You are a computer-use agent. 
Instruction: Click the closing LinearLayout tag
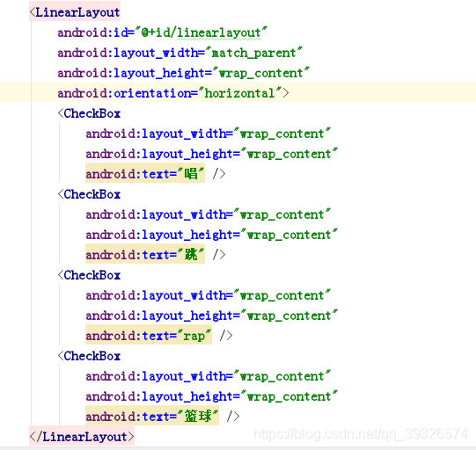(x=82, y=436)
